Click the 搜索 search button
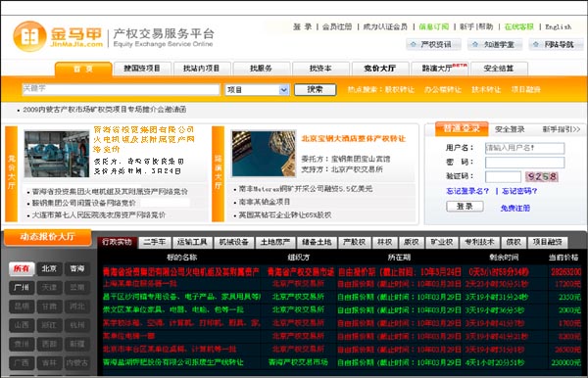Screen dimensions: 588x378 coord(315,89)
